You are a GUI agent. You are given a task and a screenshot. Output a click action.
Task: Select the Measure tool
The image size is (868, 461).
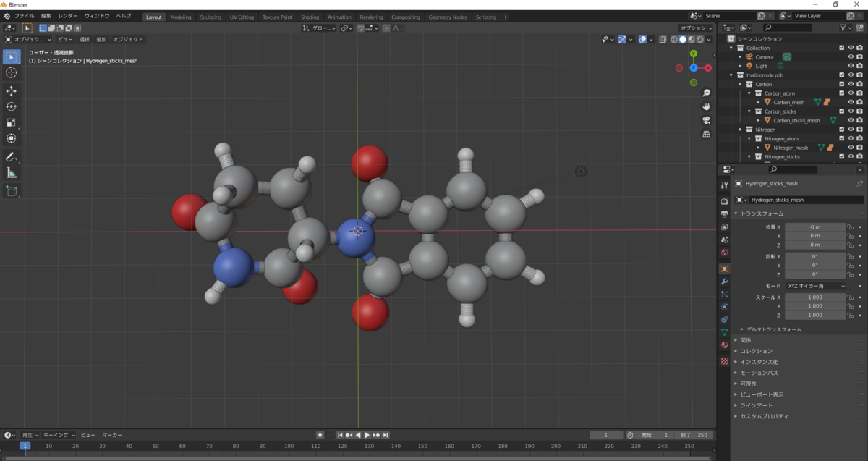(12, 173)
